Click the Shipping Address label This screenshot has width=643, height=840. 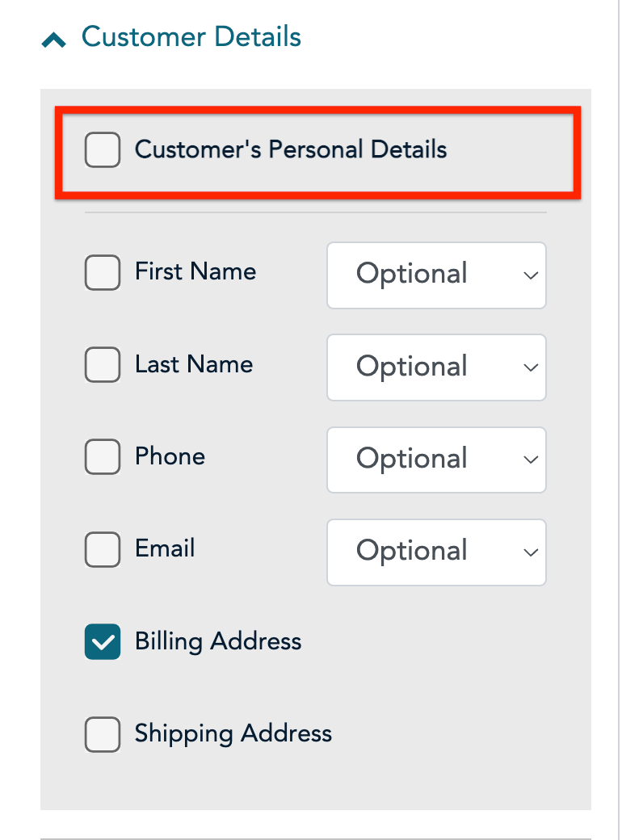233,733
